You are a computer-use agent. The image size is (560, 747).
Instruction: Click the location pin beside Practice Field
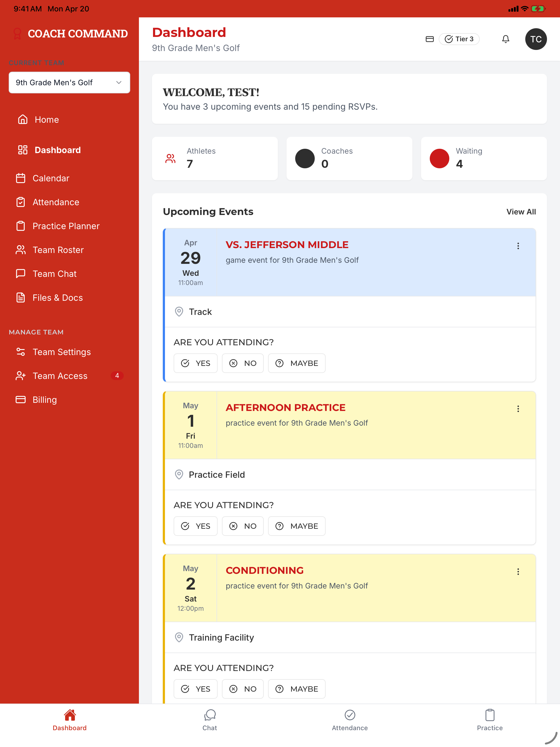pos(179,474)
